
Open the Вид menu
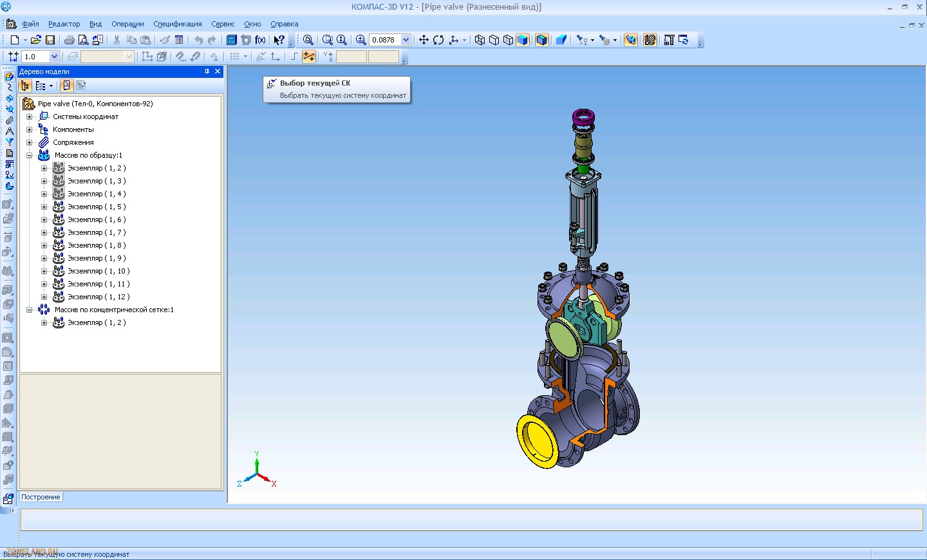[x=95, y=24]
